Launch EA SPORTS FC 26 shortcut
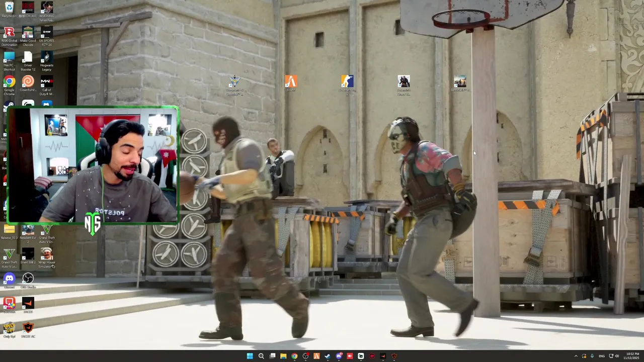This screenshot has width=644, height=362. (x=46, y=36)
